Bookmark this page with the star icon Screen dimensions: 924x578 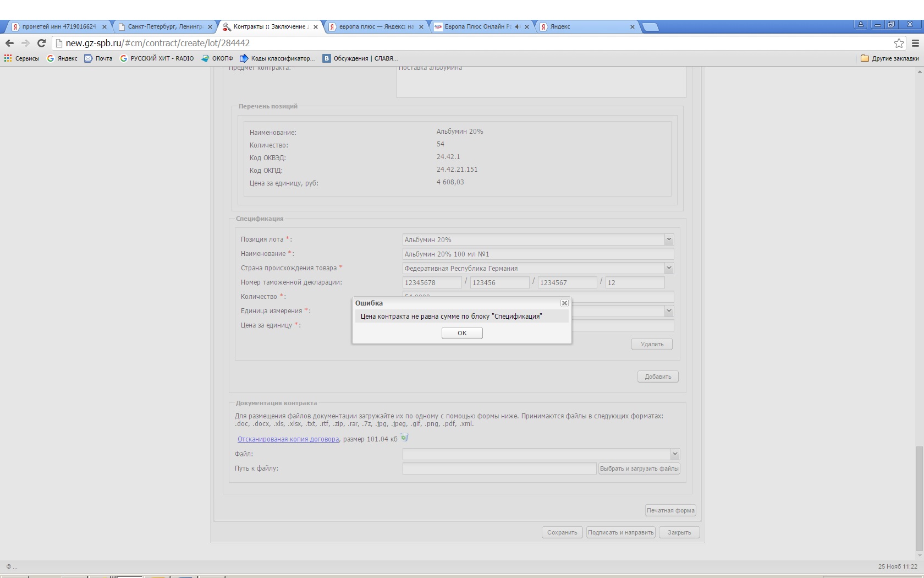[x=899, y=43]
